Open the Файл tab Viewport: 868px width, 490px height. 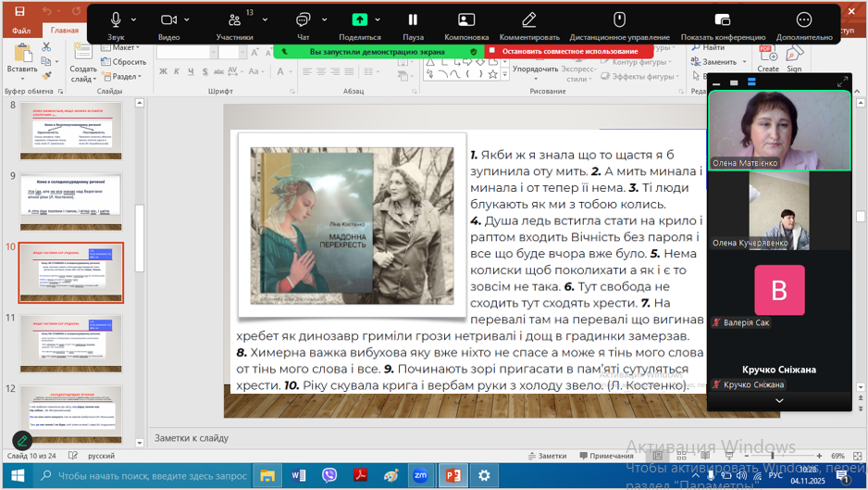point(21,31)
